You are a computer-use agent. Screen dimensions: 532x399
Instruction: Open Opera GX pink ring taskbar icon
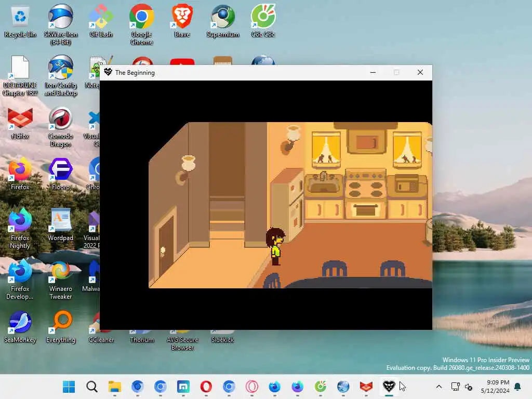[x=252, y=387]
